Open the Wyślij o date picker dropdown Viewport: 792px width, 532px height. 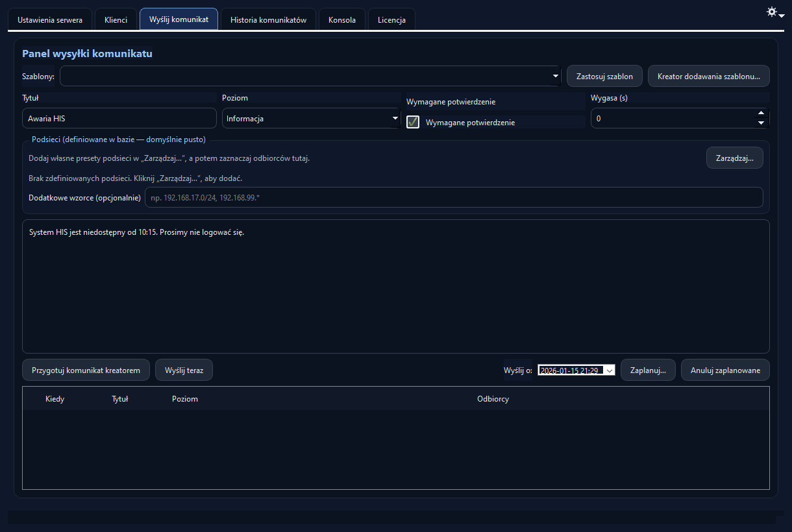[609, 370]
